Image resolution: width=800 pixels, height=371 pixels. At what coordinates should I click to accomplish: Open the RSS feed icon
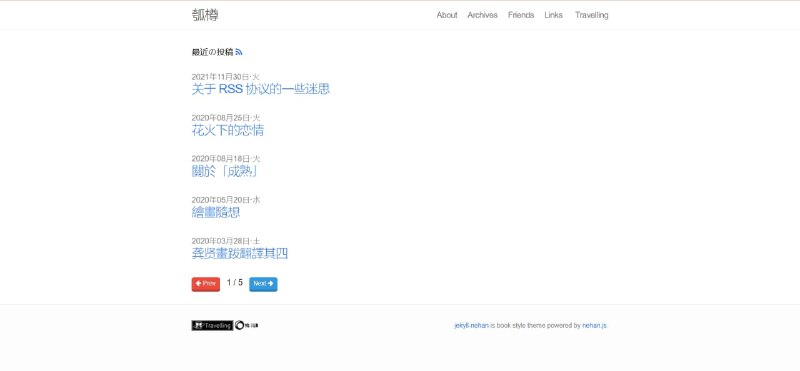coord(239,52)
